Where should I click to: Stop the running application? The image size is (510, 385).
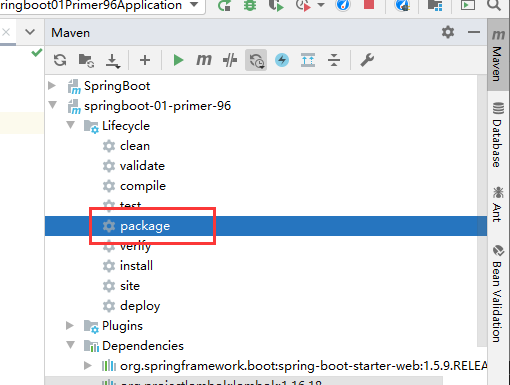click(369, 4)
